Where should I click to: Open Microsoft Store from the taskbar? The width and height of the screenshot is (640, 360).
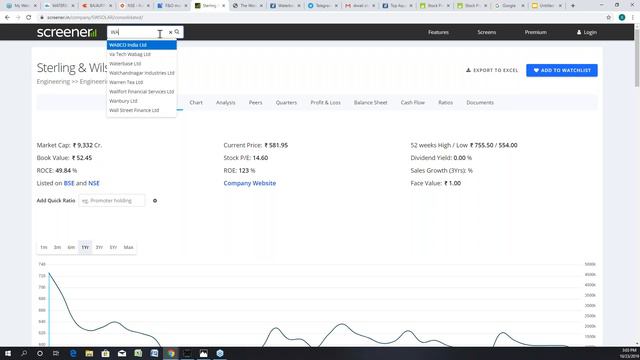[x=105, y=353]
